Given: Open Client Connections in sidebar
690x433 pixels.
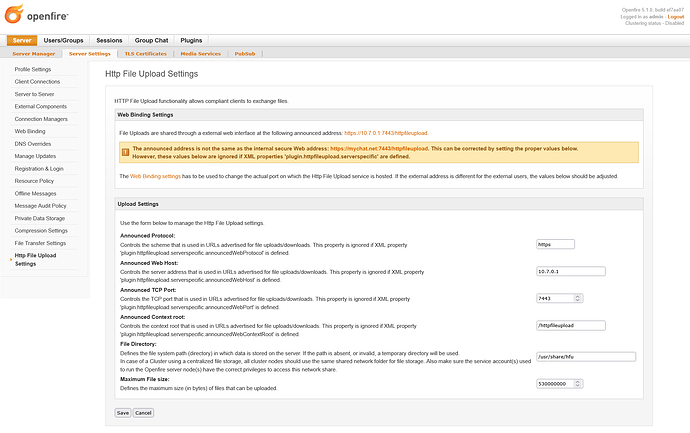Looking at the screenshot, I should click(x=37, y=82).
